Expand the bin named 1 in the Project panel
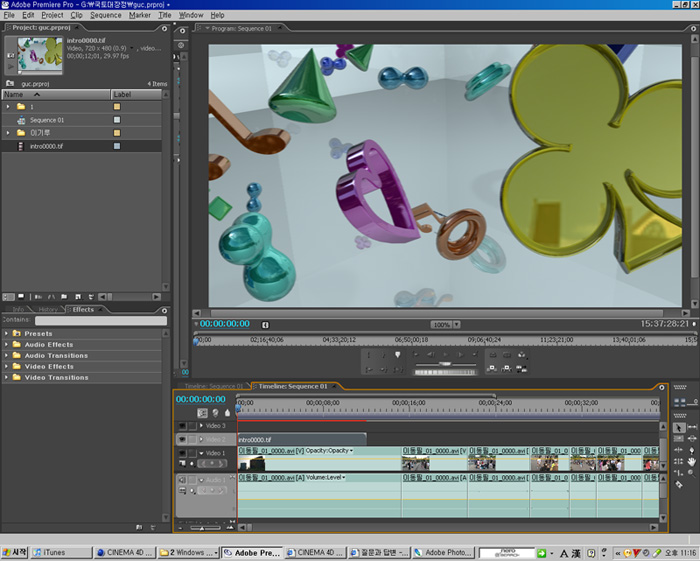Image resolution: width=700 pixels, height=561 pixels. 8,107
